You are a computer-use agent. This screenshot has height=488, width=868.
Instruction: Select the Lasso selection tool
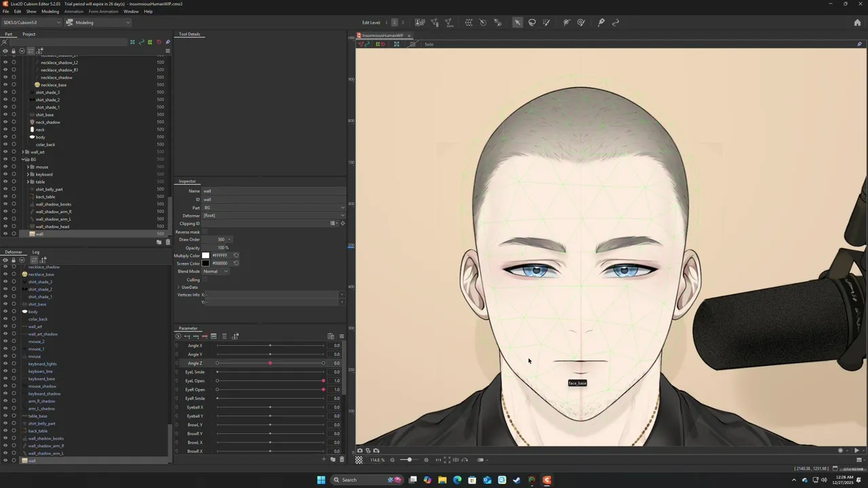pos(532,22)
